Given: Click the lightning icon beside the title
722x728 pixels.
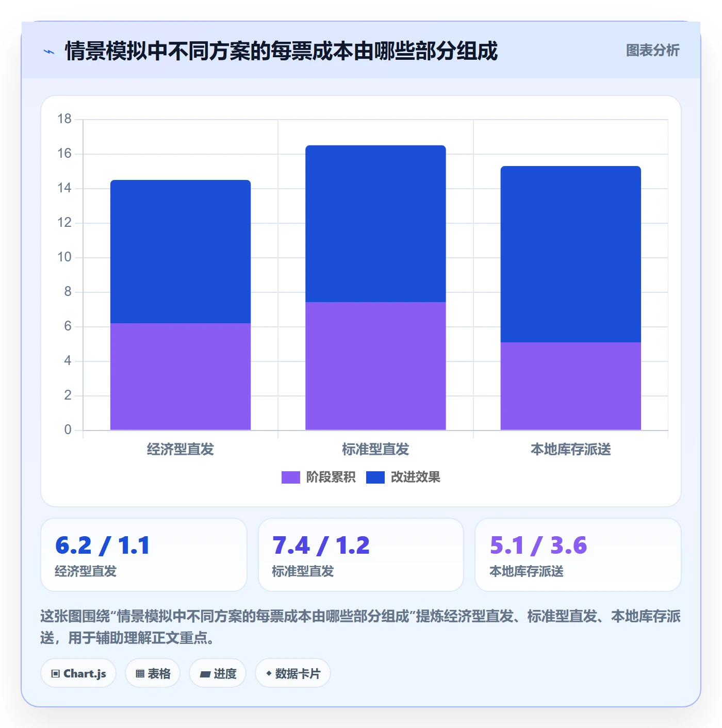Looking at the screenshot, I should click(x=49, y=52).
